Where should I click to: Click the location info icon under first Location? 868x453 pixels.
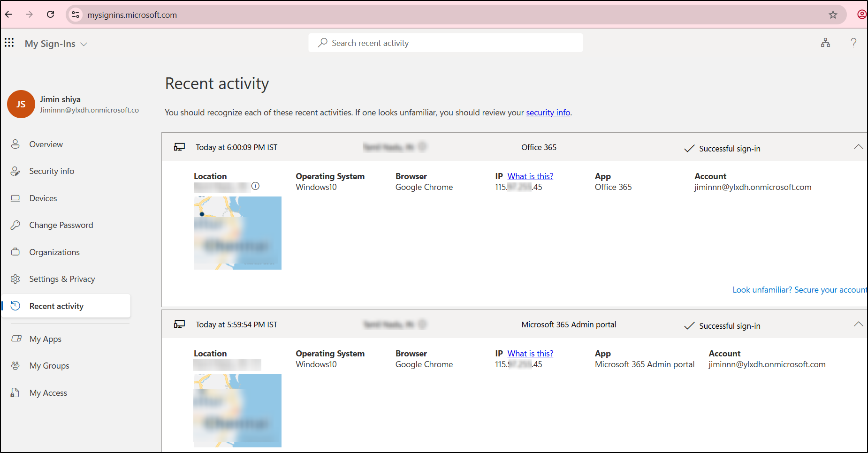[x=255, y=186]
